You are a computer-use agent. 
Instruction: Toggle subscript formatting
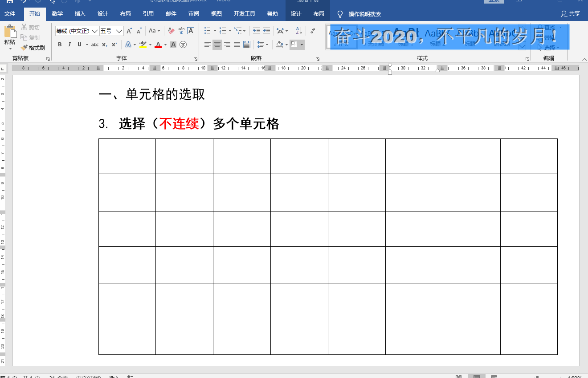coord(105,45)
